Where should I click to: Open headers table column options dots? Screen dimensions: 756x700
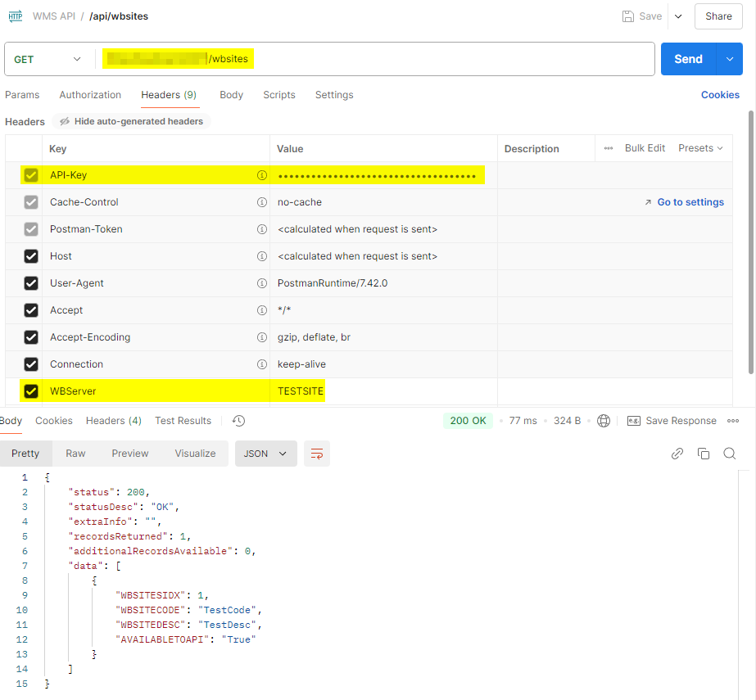tap(609, 148)
